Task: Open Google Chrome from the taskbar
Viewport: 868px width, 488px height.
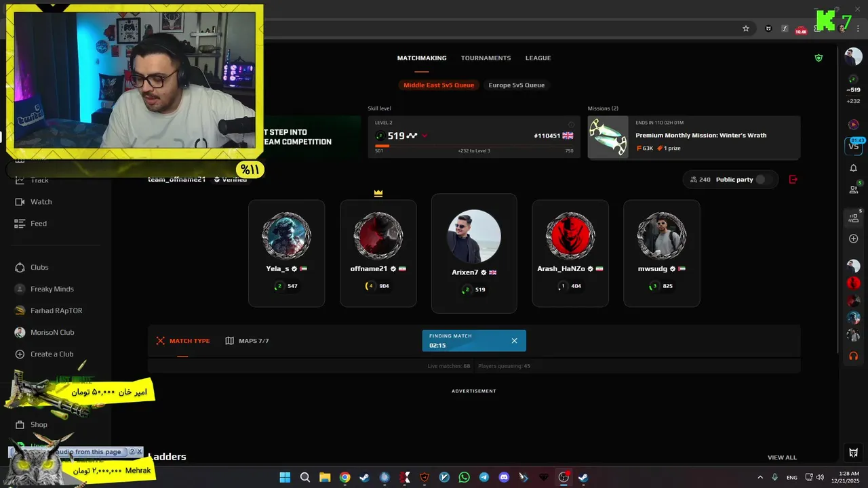Action: (344, 477)
